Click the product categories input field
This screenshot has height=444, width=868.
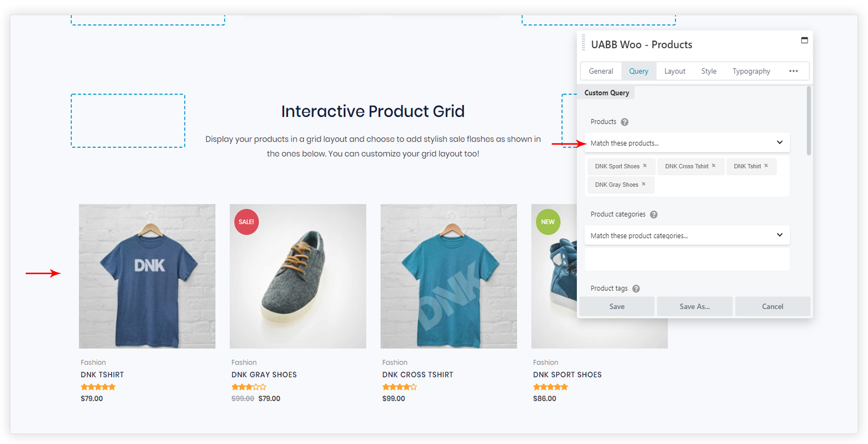687,259
